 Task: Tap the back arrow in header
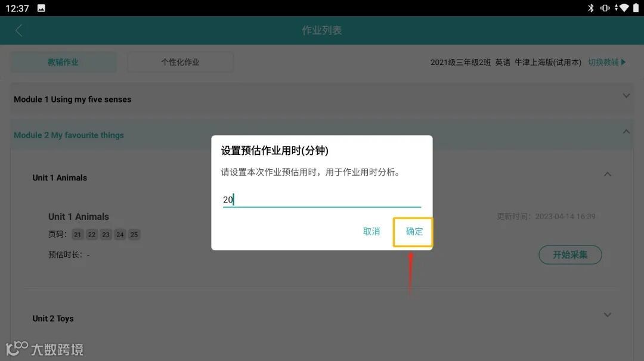tap(19, 30)
